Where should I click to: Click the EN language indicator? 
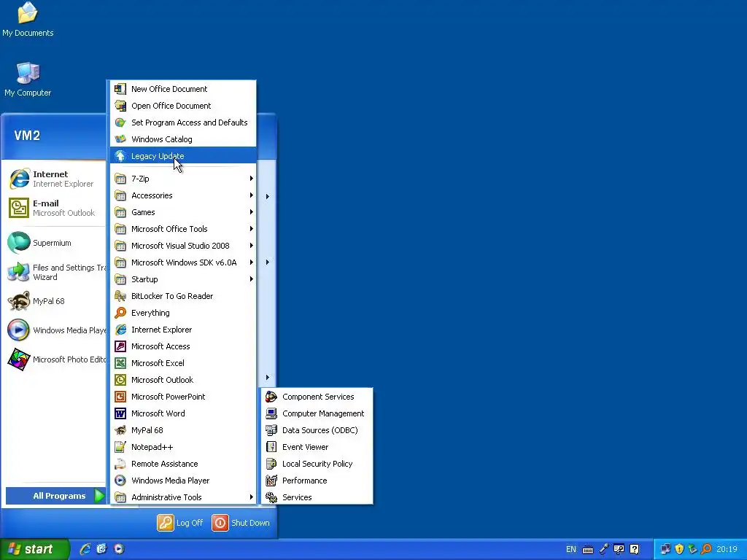[x=570, y=549]
